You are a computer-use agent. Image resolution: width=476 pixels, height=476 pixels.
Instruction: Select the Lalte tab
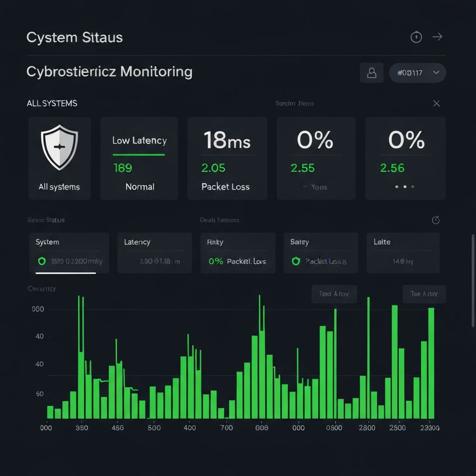tap(403, 253)
